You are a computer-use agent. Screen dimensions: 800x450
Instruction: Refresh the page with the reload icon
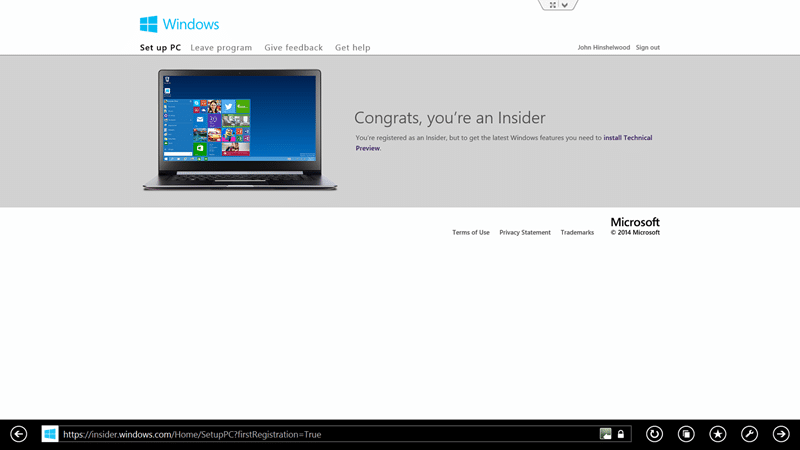655,434
